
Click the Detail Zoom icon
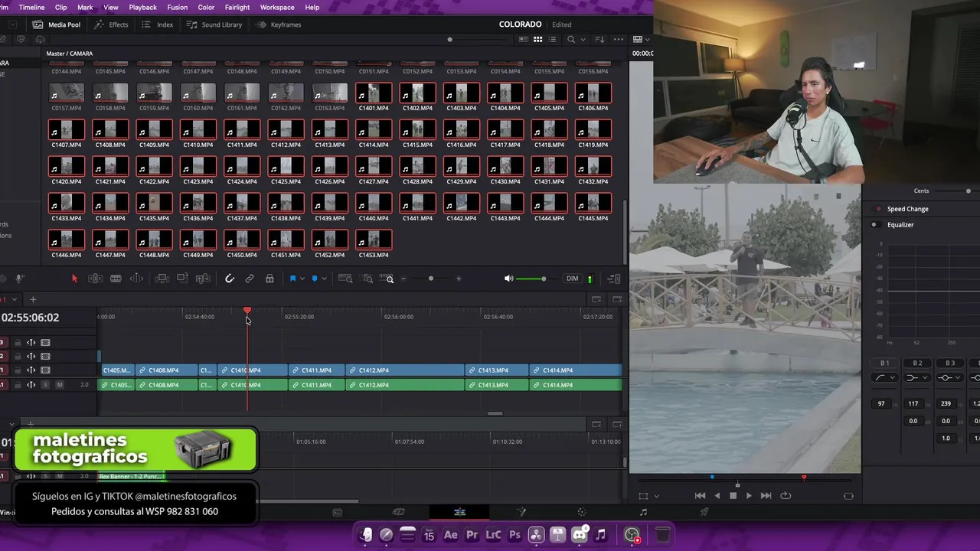pos(367,279)
